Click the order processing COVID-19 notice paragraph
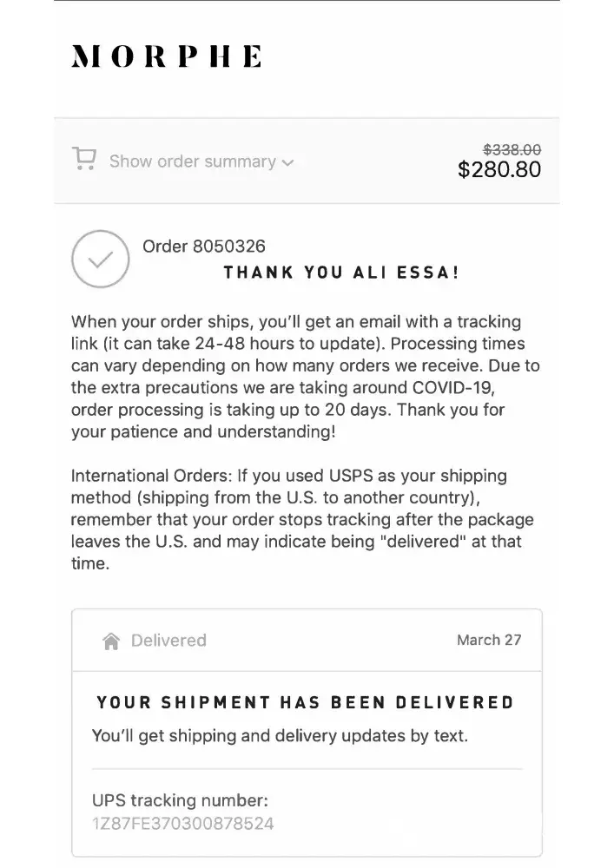Viewport: 614px width, 868px height. click(300, 376)
